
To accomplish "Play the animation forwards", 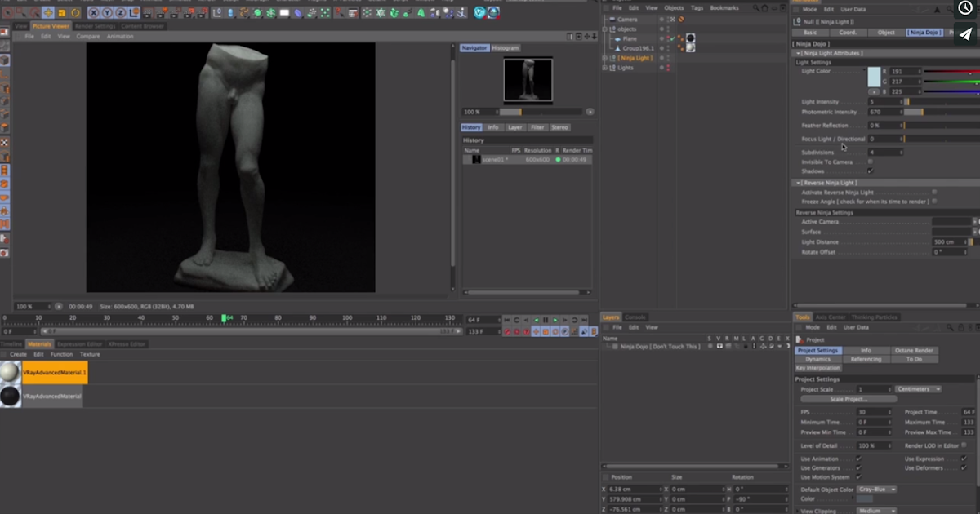I will pos(555,320).
